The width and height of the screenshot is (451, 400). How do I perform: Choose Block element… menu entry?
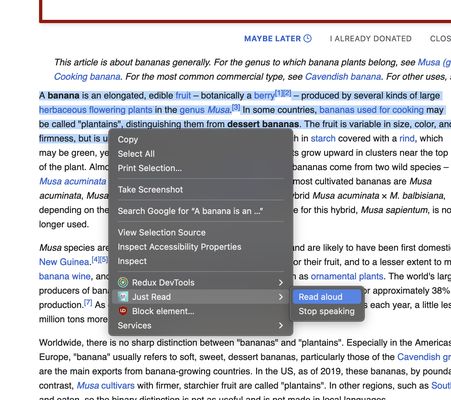(201, 311)
